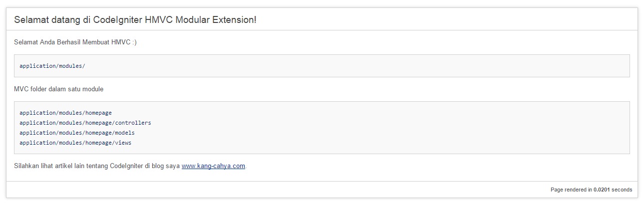Screen dimensions: 644x204
Task: Click empty area in second code box
Action: 399,128
